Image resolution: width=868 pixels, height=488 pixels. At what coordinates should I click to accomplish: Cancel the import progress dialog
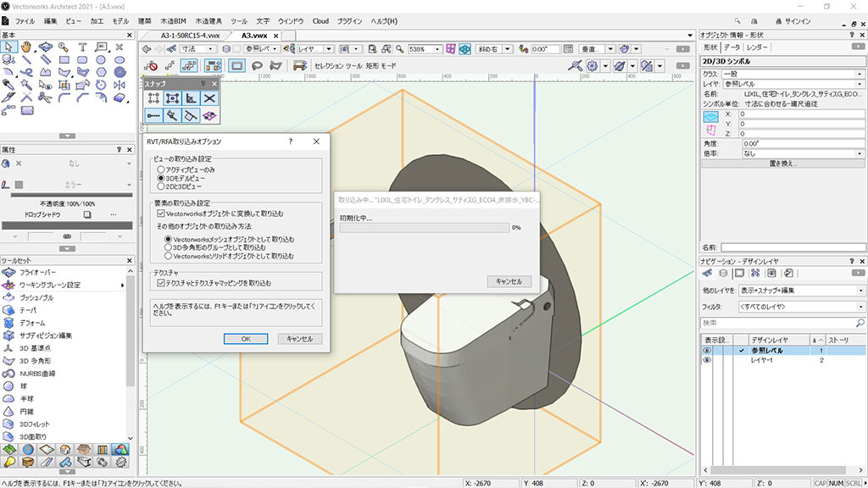(509, 281)
